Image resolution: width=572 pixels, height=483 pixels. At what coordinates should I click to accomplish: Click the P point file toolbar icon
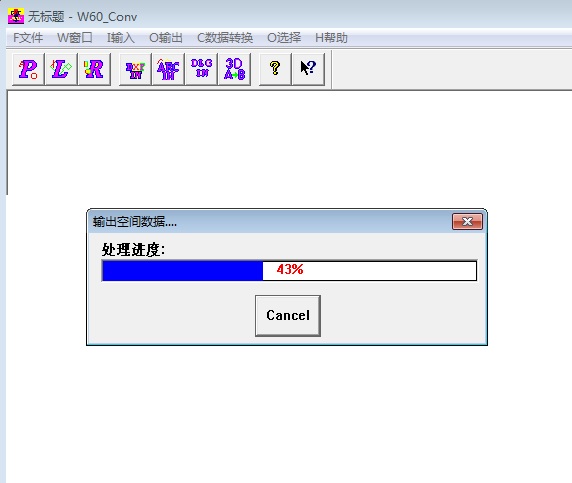click(28, 69)
